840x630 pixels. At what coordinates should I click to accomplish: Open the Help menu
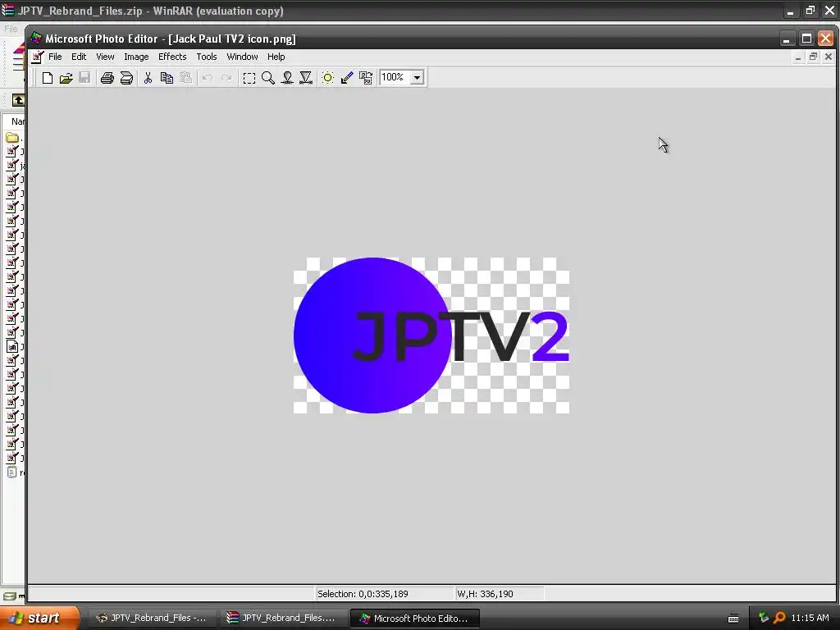tap(276, 57)
